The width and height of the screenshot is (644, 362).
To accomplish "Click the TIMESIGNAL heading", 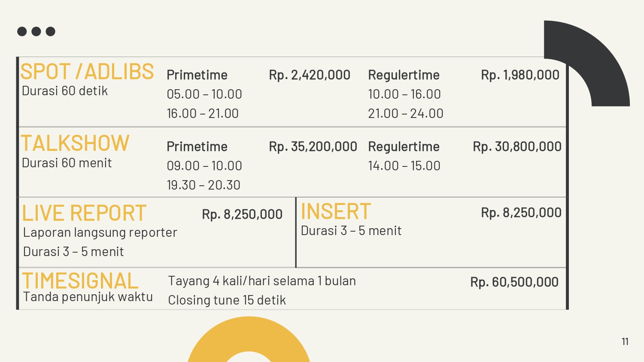I will [80, 281].
